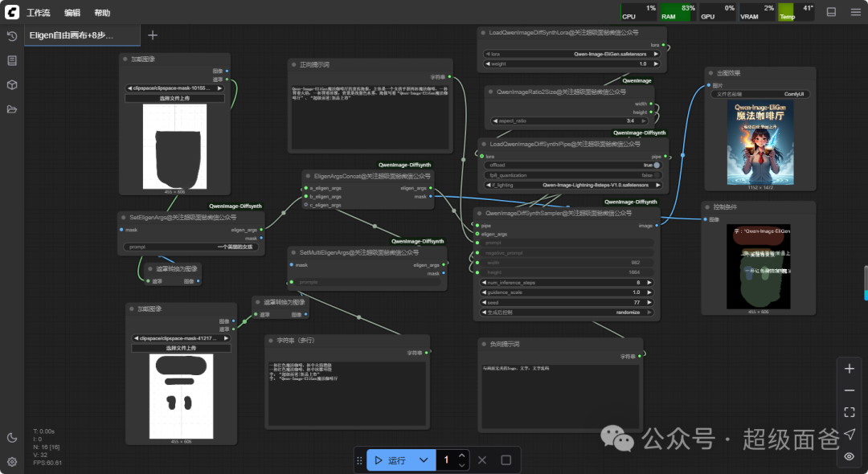Click the fit-view frame icon
Viewport: 868px width, 474px height.
pos(850,412)
